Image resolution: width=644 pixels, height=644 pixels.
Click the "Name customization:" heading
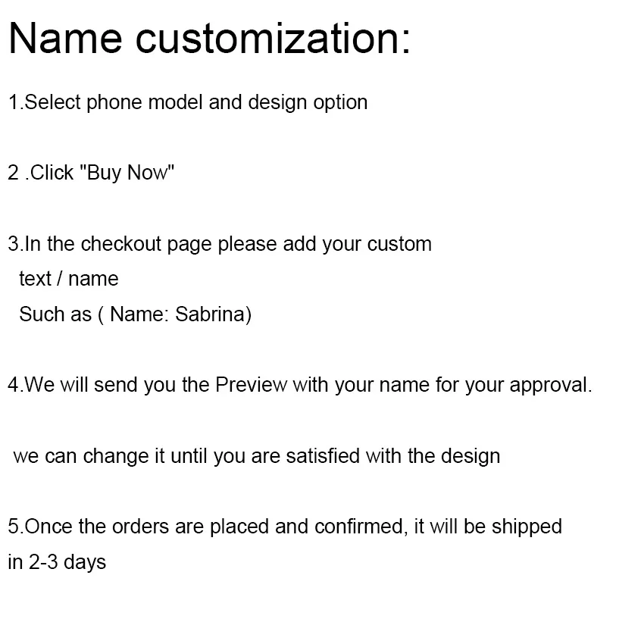(209, 38)
